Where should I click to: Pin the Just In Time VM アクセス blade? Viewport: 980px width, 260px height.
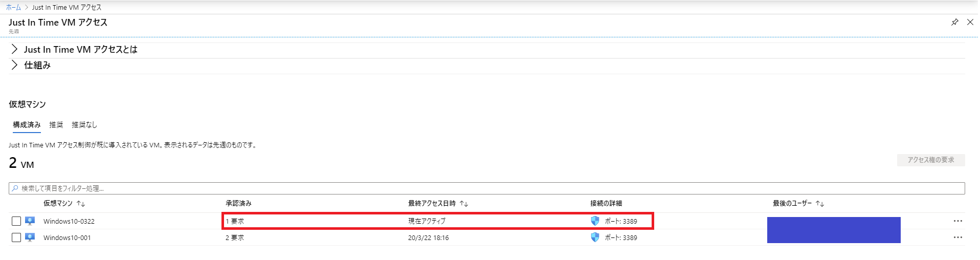tap(954, 22)
